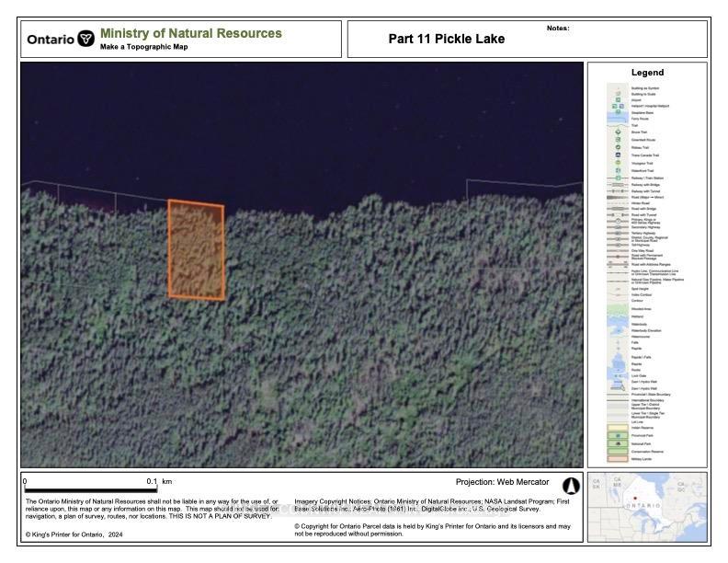Image resolution: width=728 pixels, height=563 pixels.
Task: Click the 'Ministry of Natural Resources' heading
Action: [191, 33]
